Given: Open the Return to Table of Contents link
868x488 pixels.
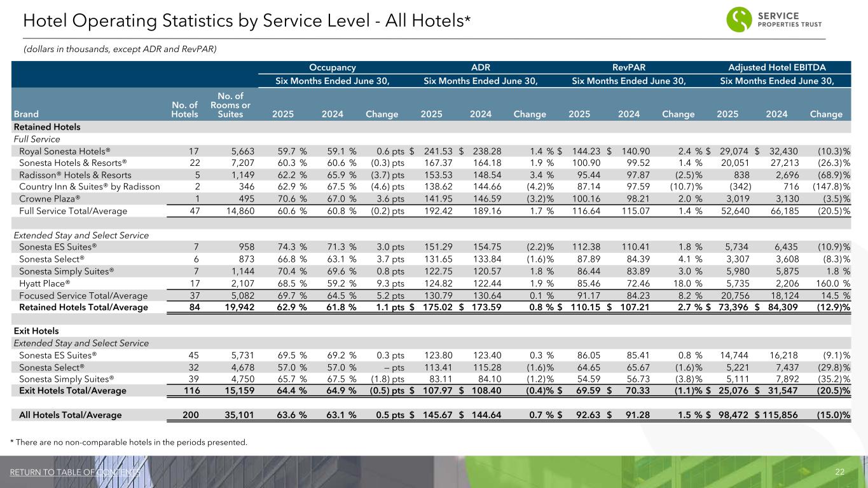Looking at the screenshot, I should (75, 471).
